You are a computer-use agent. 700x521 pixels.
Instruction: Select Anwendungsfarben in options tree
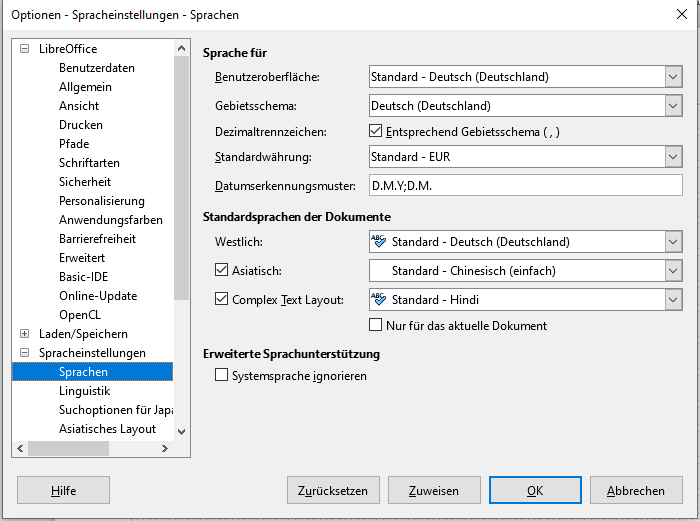tap(111, 220)
